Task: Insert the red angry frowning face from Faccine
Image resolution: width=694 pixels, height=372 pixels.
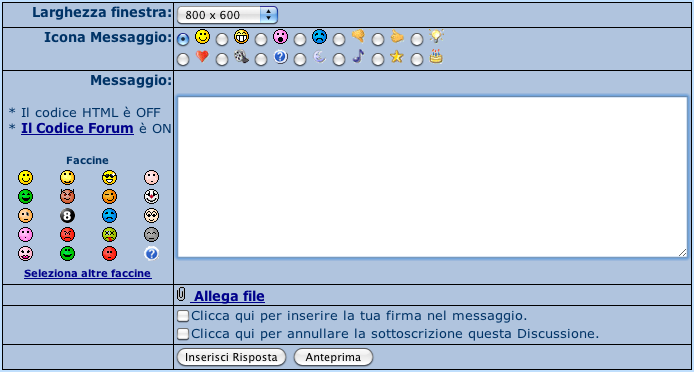Action: (x=67, y=234)
